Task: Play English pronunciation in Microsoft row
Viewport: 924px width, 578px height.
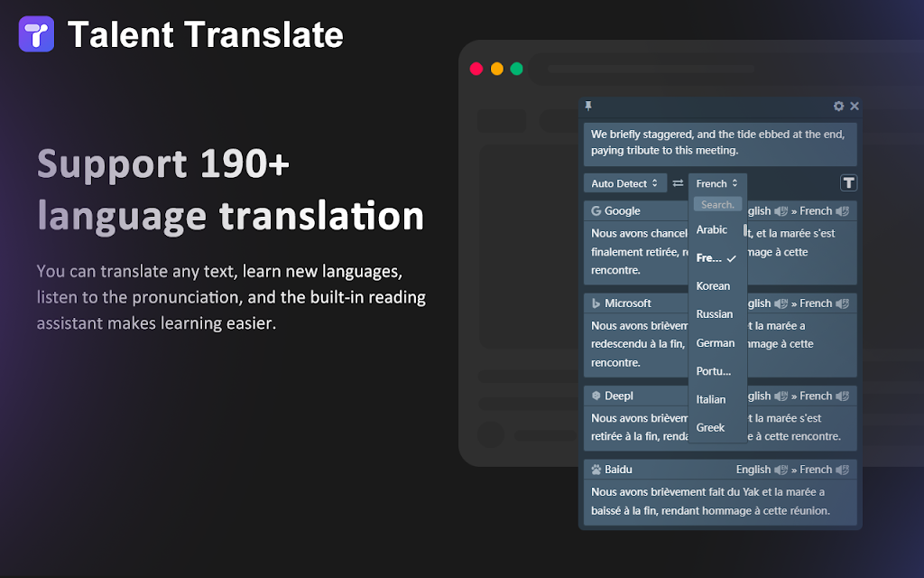Action: pyautogui.click(x=781, y=303)
